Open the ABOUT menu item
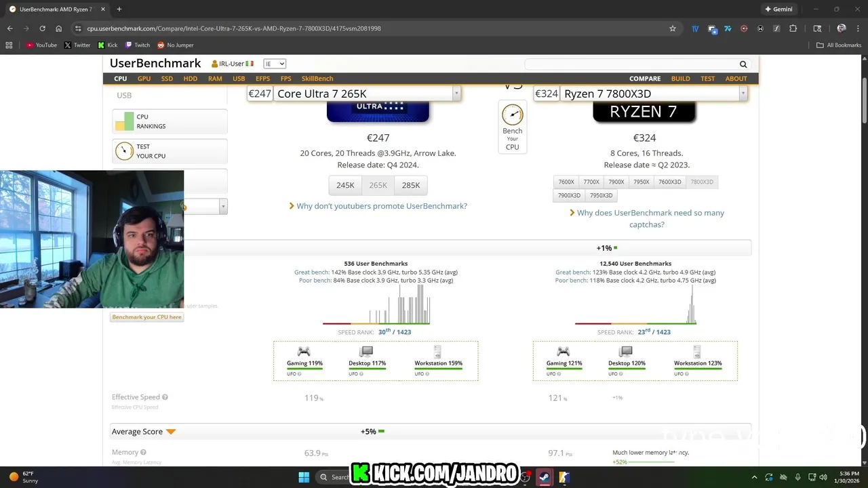This screenshot has width=868, height=488. pyautogui.click(x=736, y=79)
